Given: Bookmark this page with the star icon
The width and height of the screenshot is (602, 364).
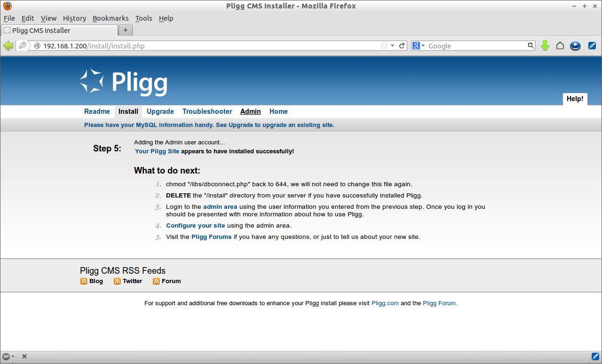Looking at the screenshot, I should click(384, 46).
